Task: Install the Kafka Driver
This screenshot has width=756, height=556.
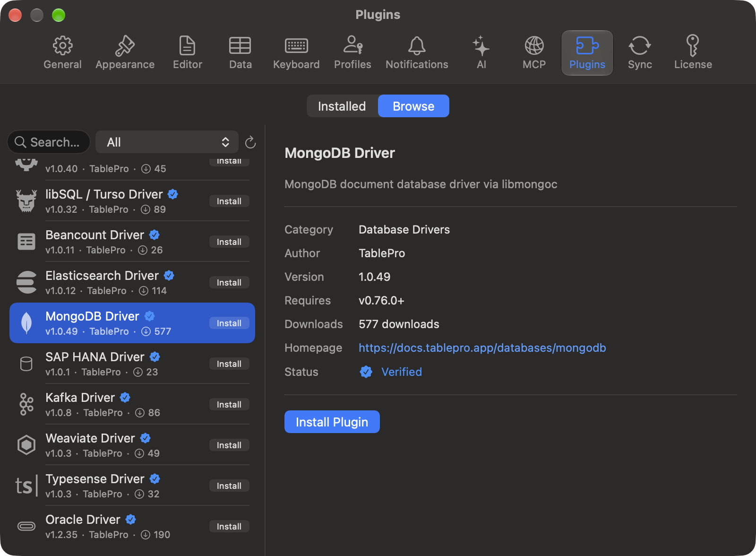Action: [x=229, y=404]
